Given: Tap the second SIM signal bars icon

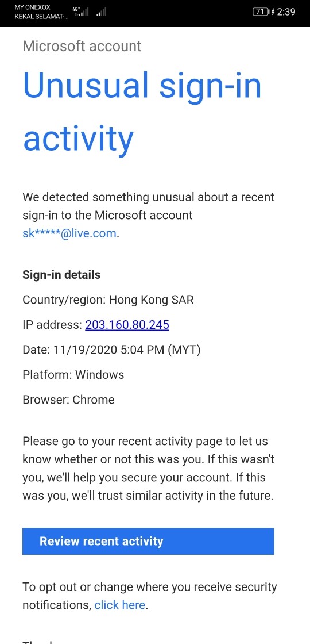Looking at the screenshot, I should pyautogui.click(x=101, y=12).
